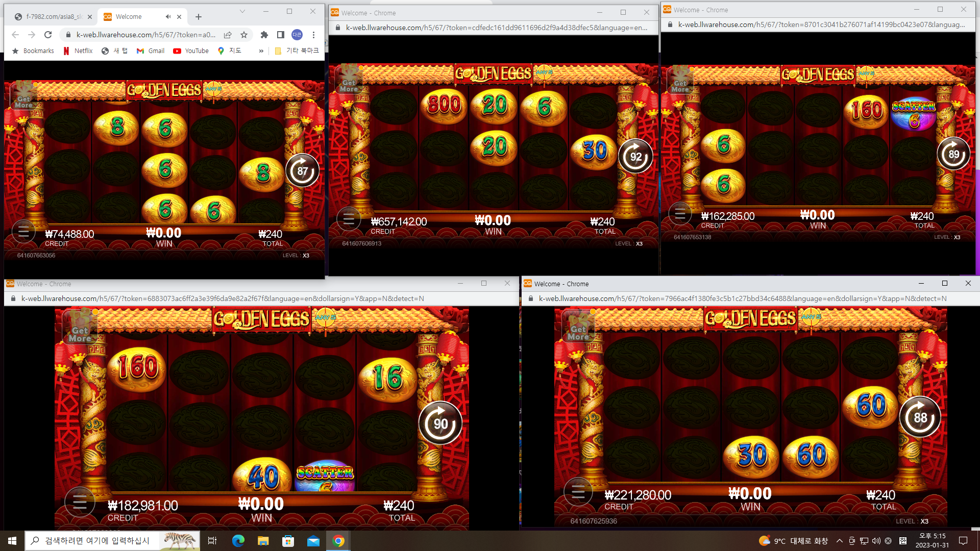Open a new browser tab
Viewport: 980px width, 551px height.
tap(199, 17)
